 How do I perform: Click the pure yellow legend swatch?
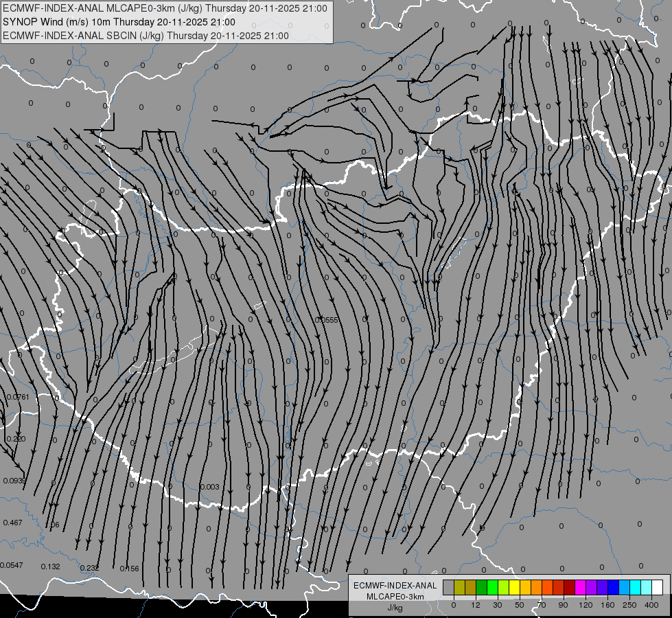tap(515, 587)
